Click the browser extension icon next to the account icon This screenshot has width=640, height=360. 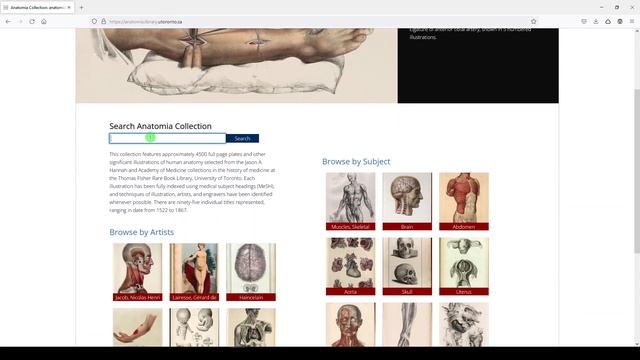tap(608, 21)
